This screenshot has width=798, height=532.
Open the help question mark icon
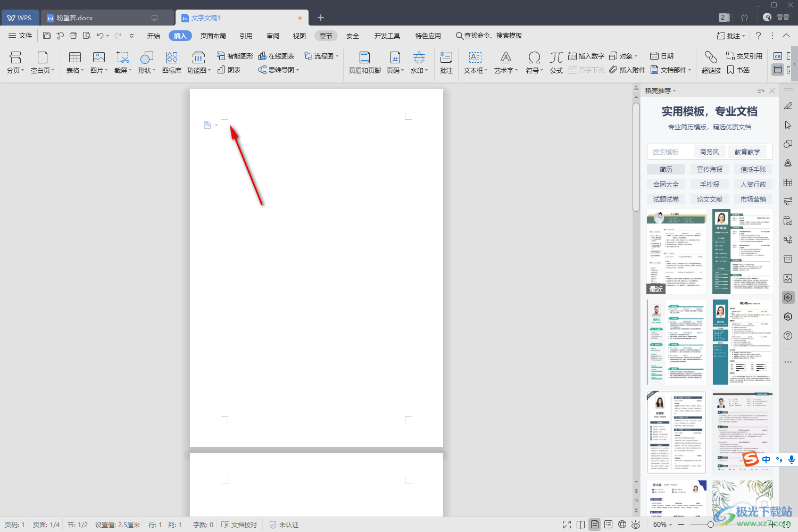pos(758,36)
